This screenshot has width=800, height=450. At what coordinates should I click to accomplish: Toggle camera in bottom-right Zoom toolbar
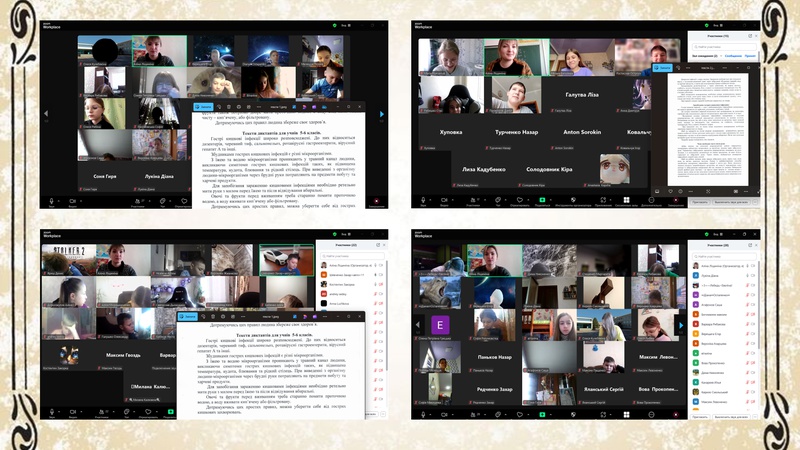point(444,414)
